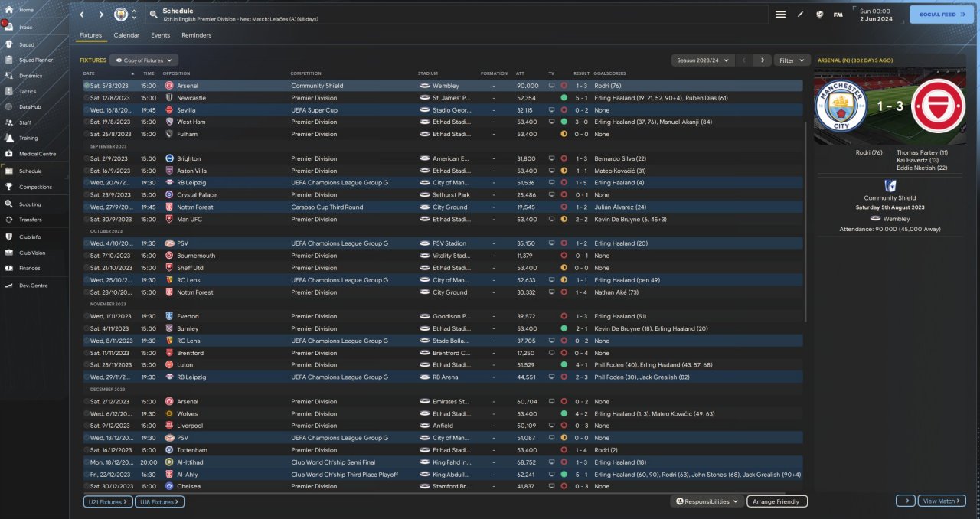Open the Medical Centre icon

(10, 154)
